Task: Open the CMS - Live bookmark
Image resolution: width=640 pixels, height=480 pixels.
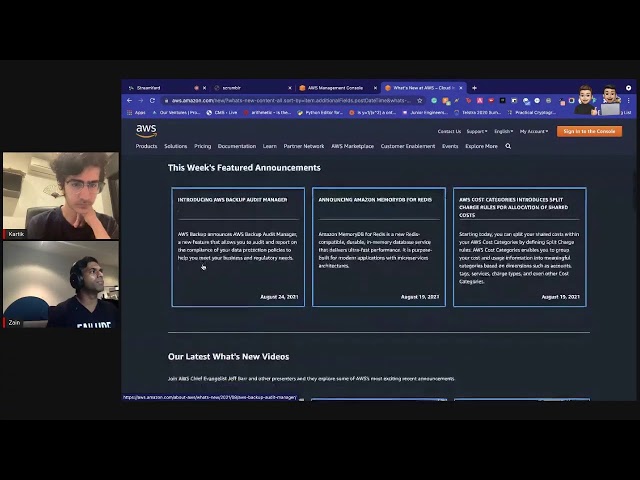Action: point(222,112)
